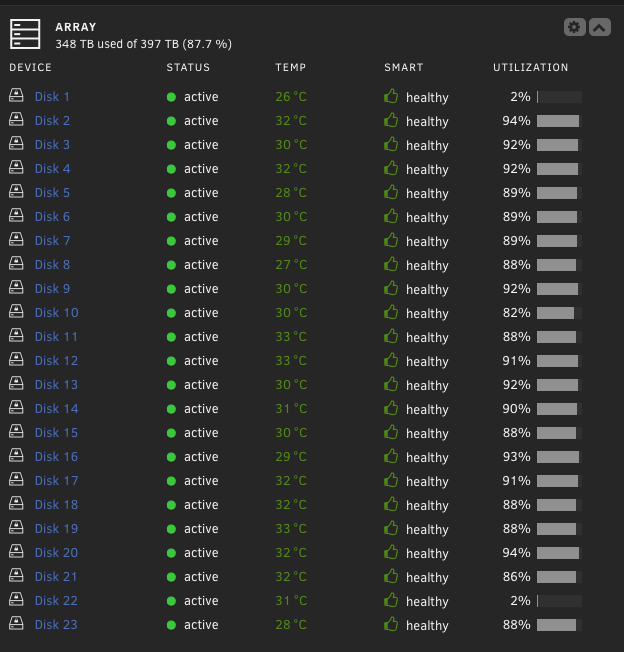Click the drive icon next to Disk 1

(x=16, y=95)
